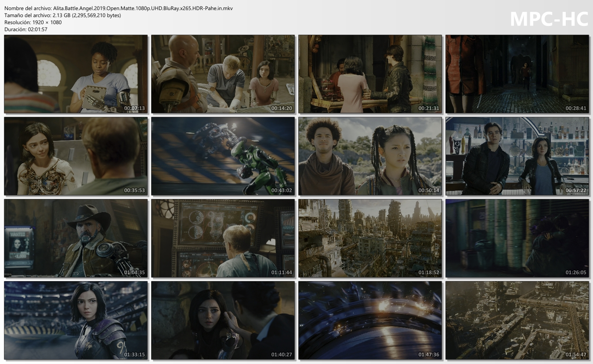
Task: Select the thumbnail at 01:04:35
Action: click(x=76, y=238)
